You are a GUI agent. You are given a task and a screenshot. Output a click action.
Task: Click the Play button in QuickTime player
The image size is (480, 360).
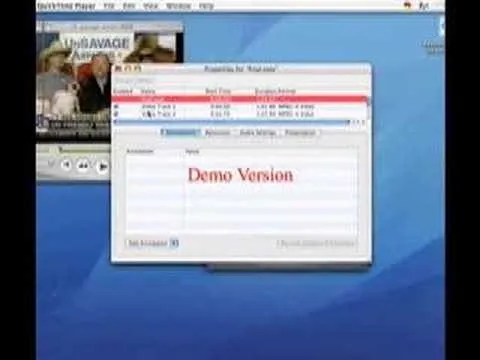click(103, 166)
